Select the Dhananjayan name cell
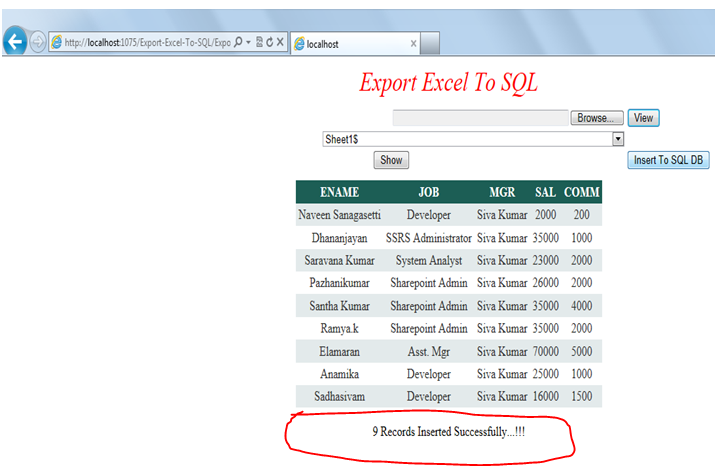This screenshot has width=715, height=475. pos(339,238)
